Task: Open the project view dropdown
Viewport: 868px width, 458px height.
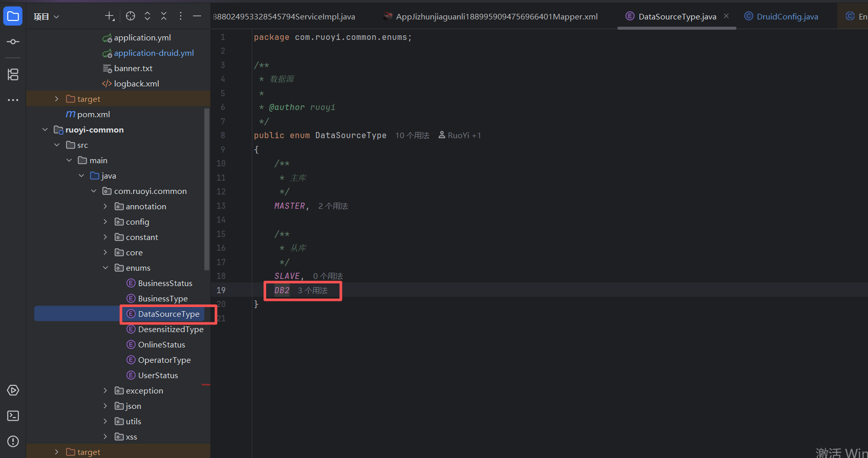Action: pos(47,17)
